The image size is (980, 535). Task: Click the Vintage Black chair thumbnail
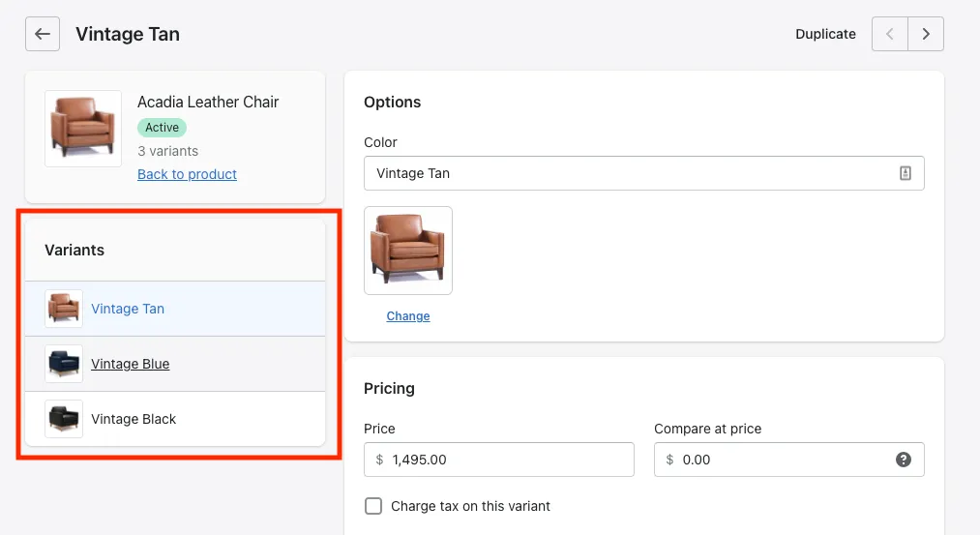[x=64, y=419]
